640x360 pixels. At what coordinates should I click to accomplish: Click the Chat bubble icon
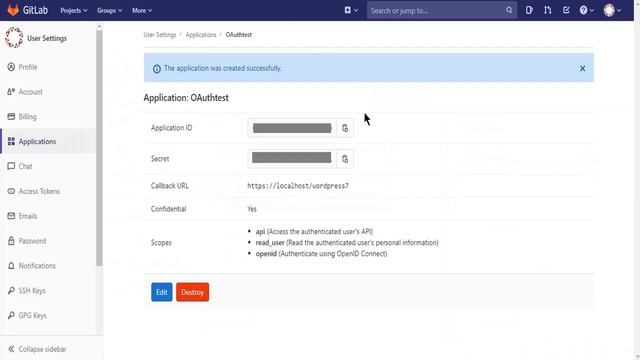pos(11,166)
